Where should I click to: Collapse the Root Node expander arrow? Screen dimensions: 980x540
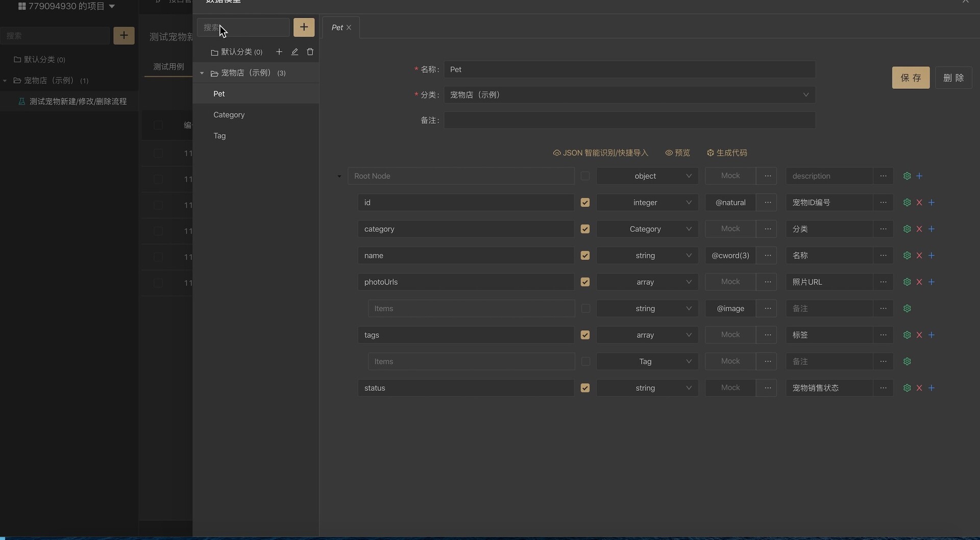click(x=338, y=176)
